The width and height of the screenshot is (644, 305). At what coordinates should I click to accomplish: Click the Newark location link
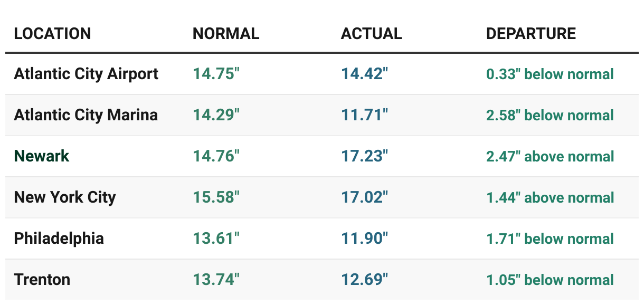pyautogui.click(x=42, y=156)
